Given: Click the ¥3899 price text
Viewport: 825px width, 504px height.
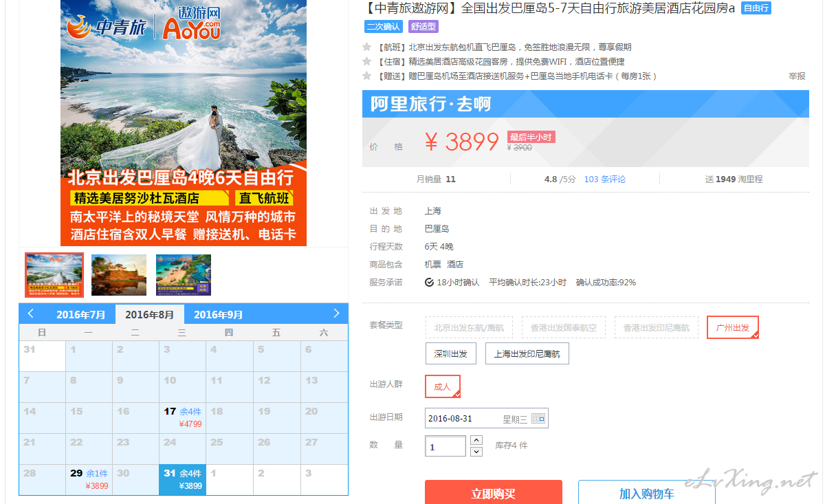Looking at the screenshot, I should [x=462, y=142].
